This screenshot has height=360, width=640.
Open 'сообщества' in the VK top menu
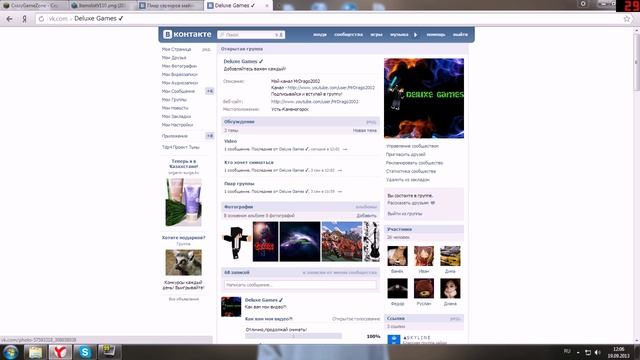pos(348,35)
